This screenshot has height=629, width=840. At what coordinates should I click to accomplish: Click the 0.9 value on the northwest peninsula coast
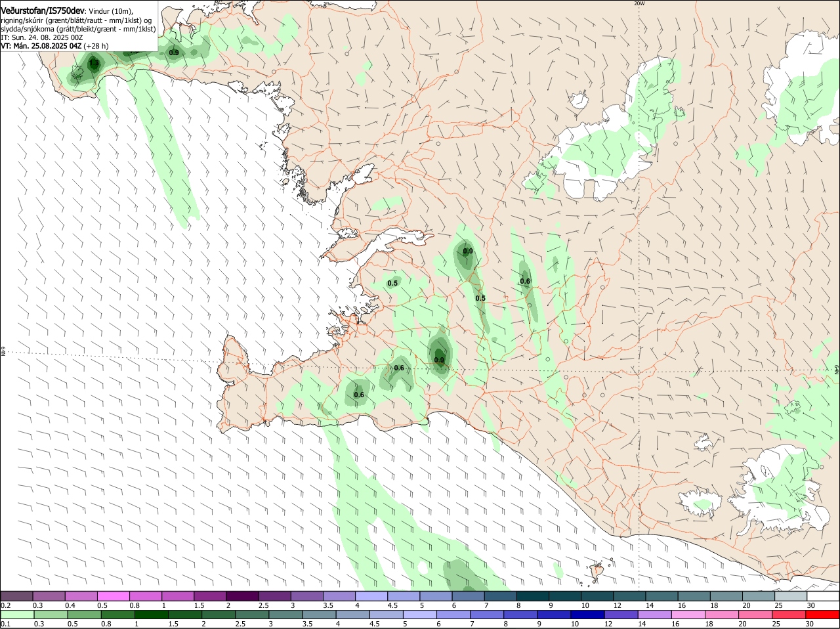click(174, 53)
